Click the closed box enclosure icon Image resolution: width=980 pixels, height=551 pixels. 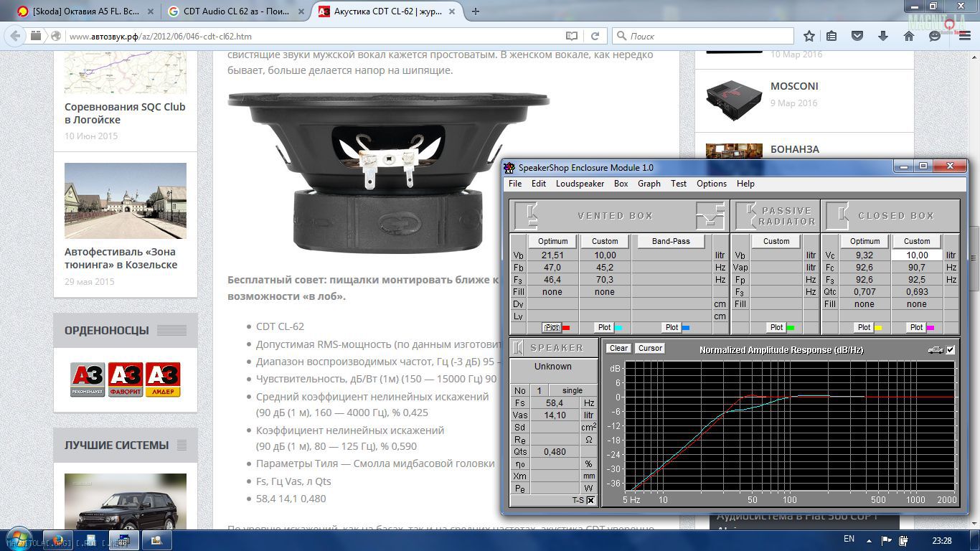pyautogui.click(x=837, y=215)
